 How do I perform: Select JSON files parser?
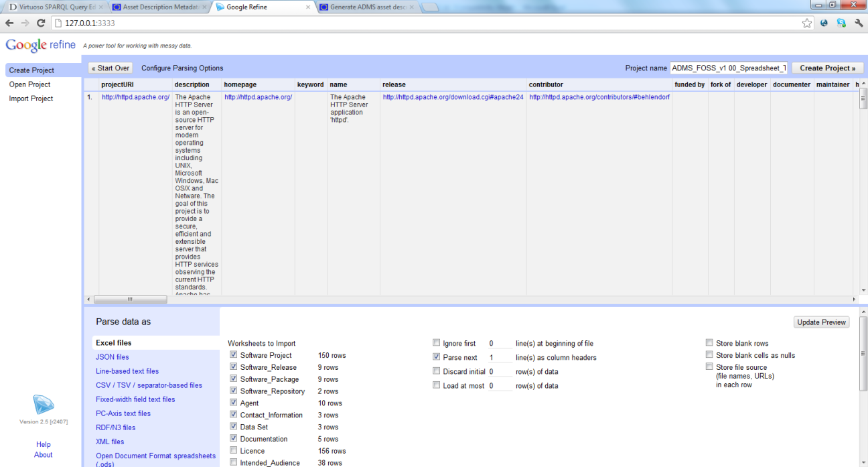tap(113, 357)
